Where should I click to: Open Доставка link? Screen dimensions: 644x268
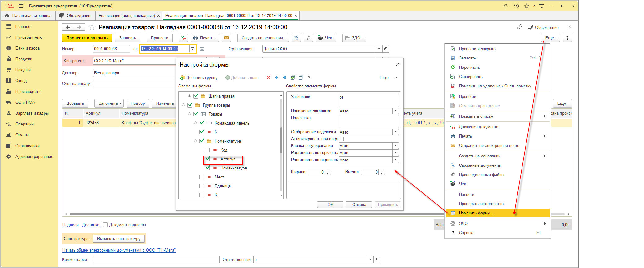click(91, 225)
